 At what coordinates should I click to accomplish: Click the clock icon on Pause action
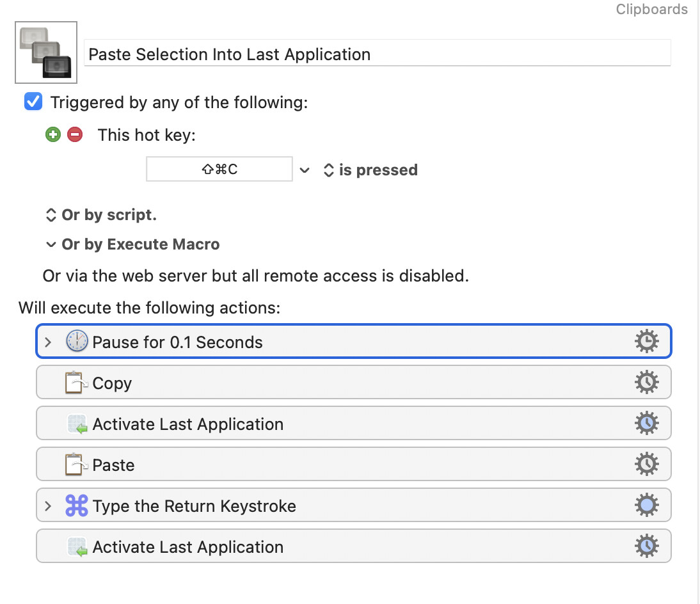click(x=77, y=342)
